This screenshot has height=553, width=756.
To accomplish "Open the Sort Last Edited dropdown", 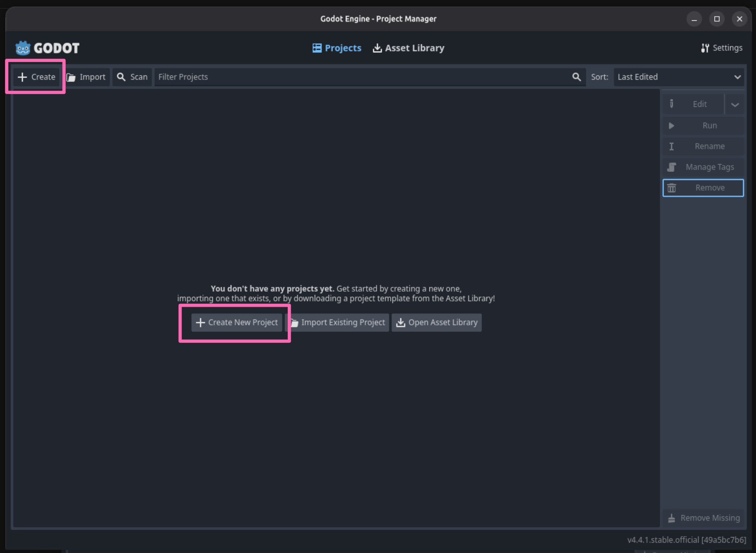I will coord(679,77).
